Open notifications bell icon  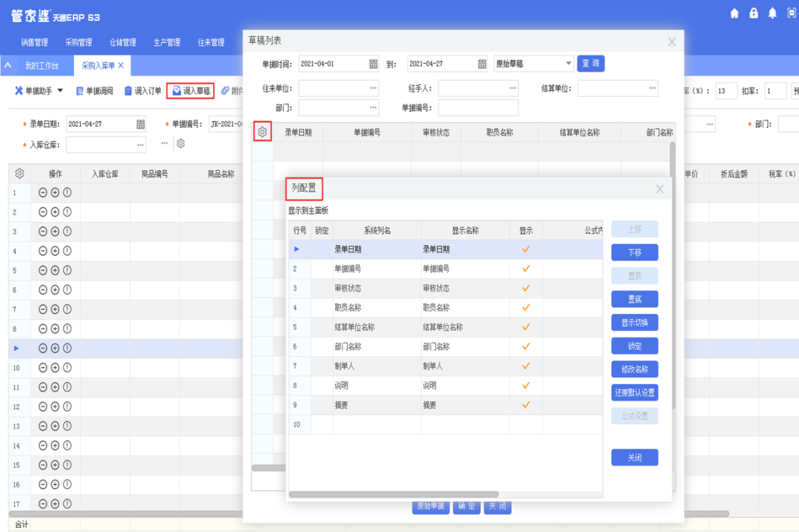point(772,13)
